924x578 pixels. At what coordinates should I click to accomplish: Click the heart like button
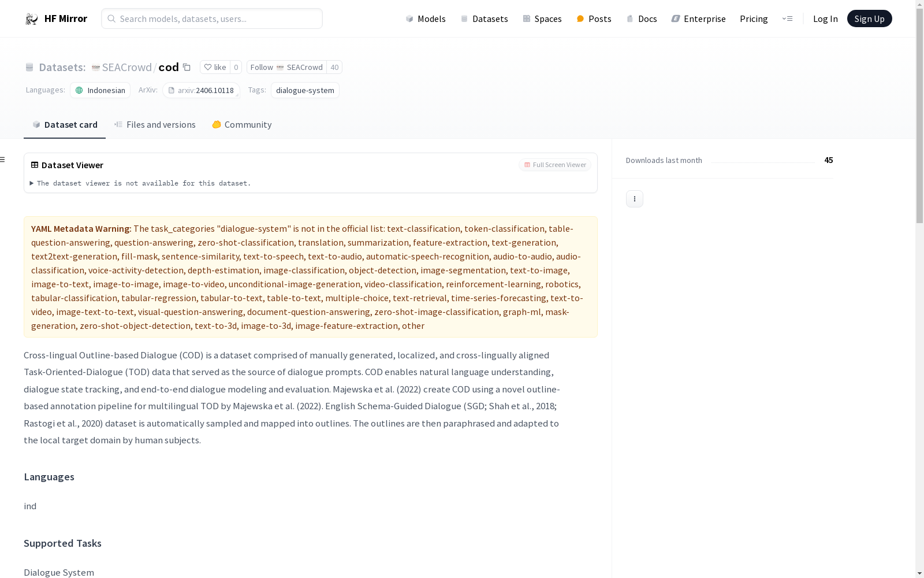click(x=215, y=67)
